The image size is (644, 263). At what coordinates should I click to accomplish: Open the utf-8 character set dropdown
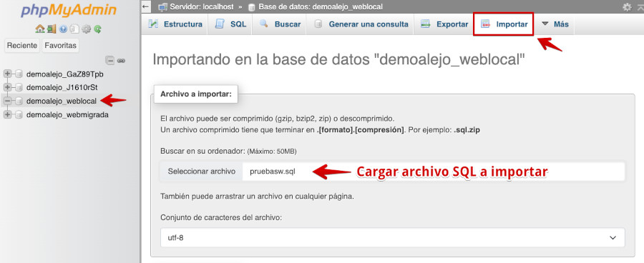point(393,237)
